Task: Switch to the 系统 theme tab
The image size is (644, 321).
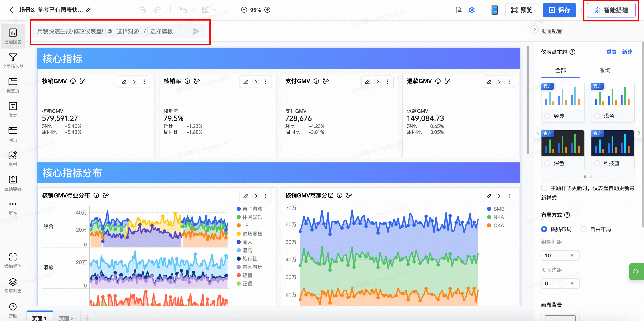Action: click(x=605, y=70)
